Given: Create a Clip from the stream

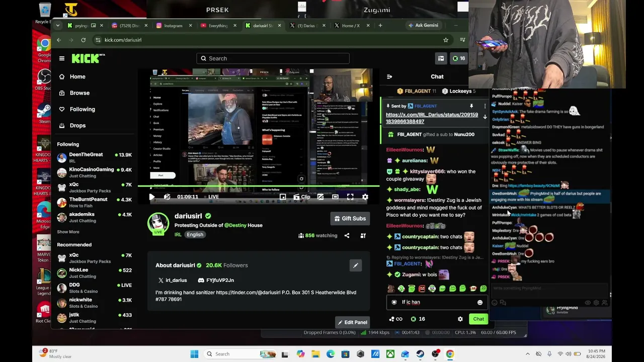Looking at the screenshot, I should (x=302, y=197).
